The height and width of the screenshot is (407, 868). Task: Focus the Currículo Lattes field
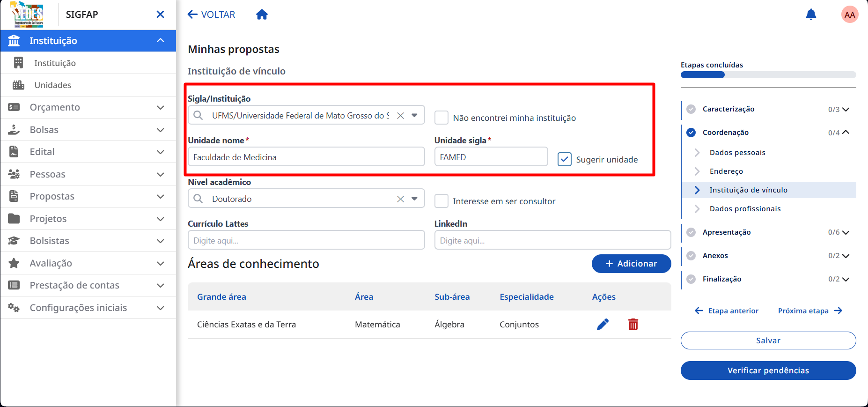pos(306,240)
